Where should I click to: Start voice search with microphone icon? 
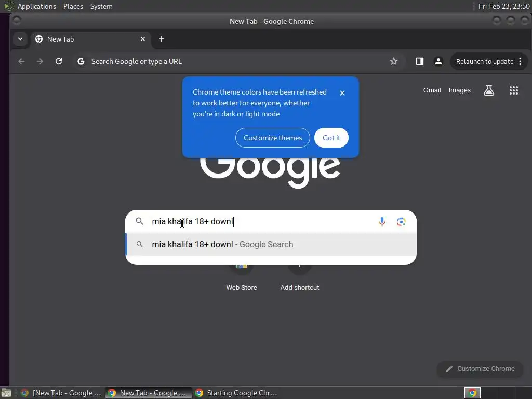382,221
